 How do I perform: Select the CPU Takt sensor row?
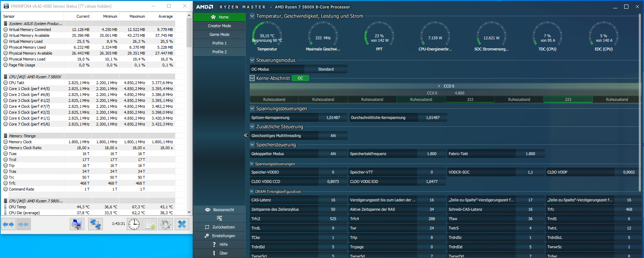[89, 83]
